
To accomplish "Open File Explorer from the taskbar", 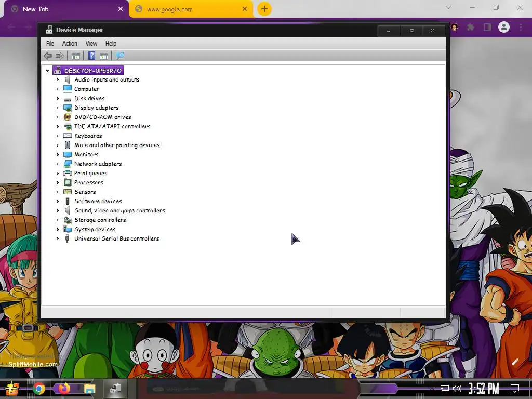I will pos(89,389).
